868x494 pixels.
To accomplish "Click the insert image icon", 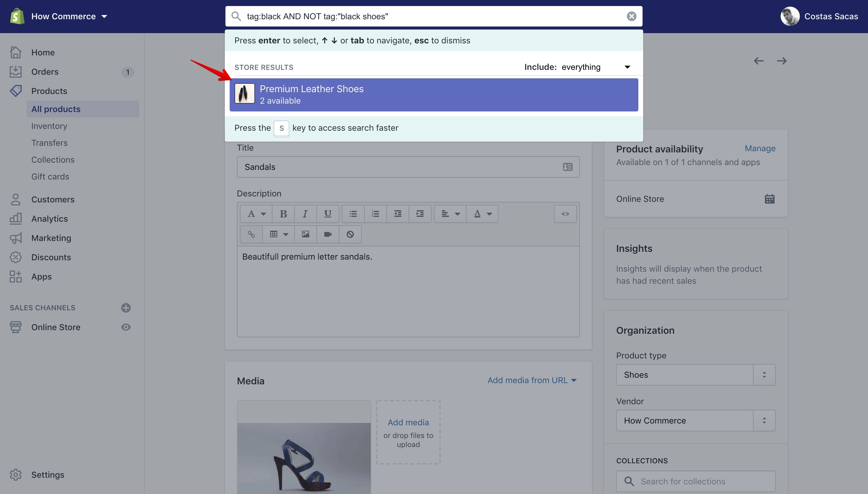I will pyautogui.click(x=305, y=234).
